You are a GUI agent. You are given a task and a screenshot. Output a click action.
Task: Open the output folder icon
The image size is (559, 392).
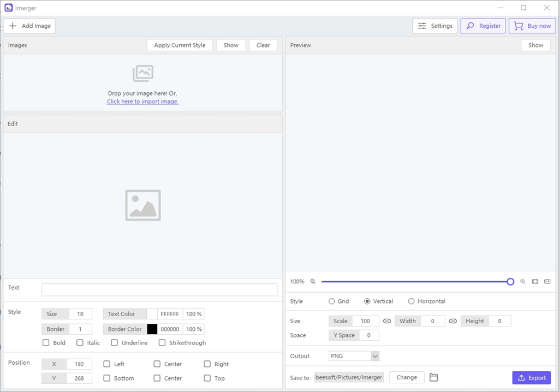point(433,377)
